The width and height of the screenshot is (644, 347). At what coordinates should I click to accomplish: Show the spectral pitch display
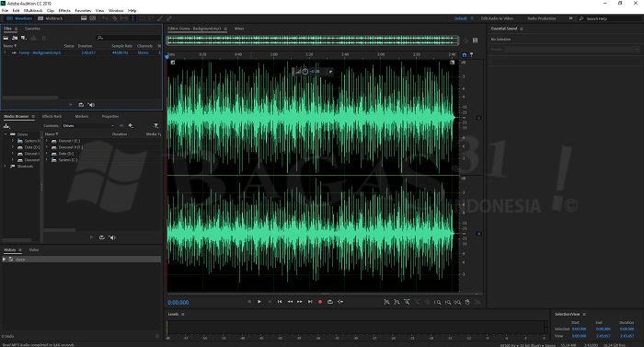tap(93, 18)
